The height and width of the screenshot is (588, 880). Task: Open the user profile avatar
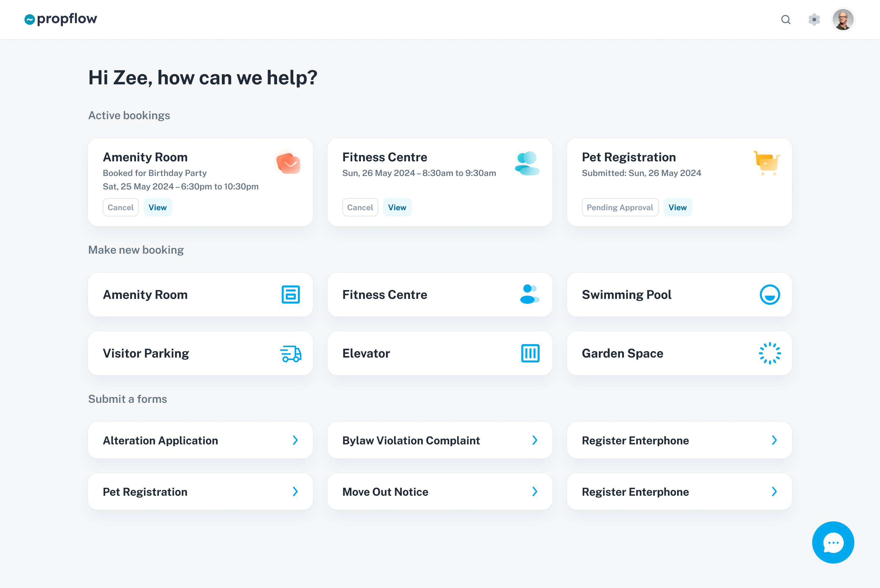pyautogui.click(x=843, y=20)
